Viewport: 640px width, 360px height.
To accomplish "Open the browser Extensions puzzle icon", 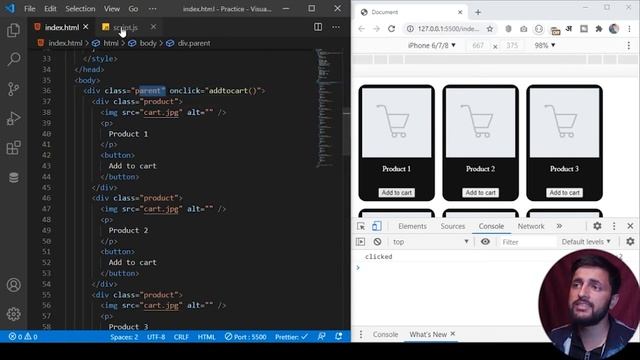I will point(599,29).
